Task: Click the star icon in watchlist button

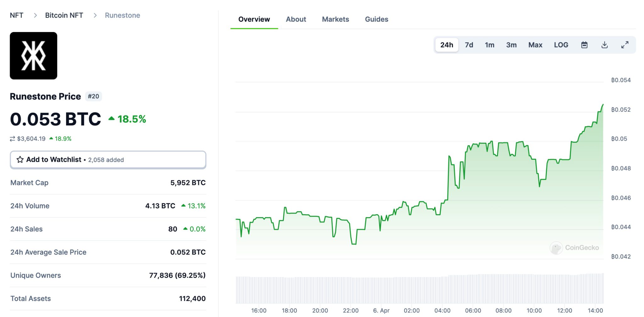Action: tap(20, 160)
